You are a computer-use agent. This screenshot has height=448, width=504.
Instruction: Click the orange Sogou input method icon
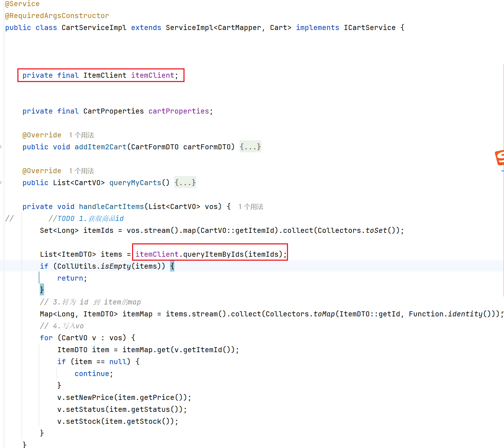pyautogui.click(x=500, y=158)
